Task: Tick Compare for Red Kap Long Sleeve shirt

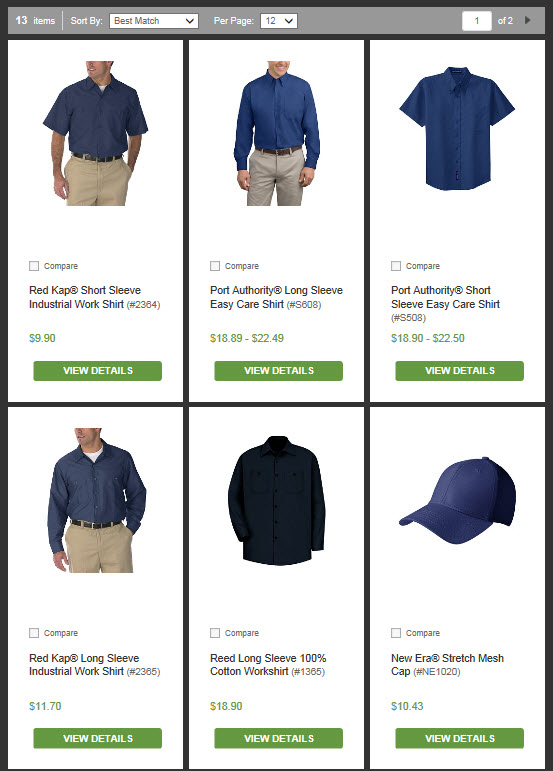Action: [x=34, y=633]
